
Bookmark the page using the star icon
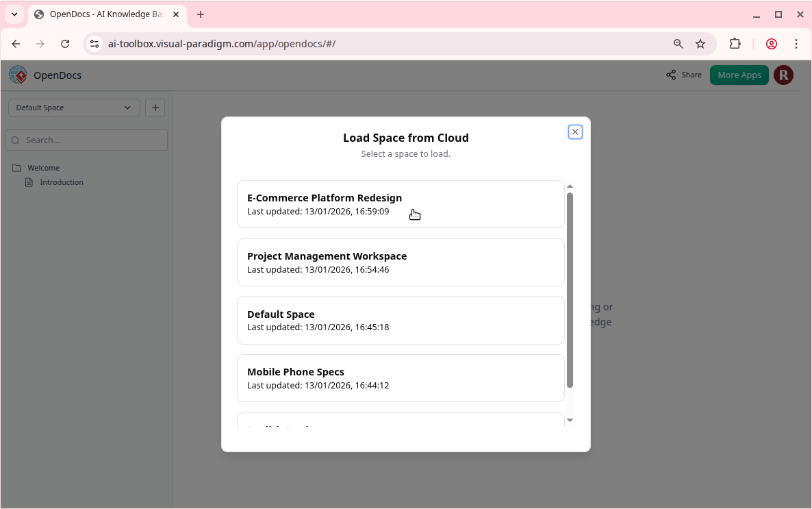tap(700, 43)
